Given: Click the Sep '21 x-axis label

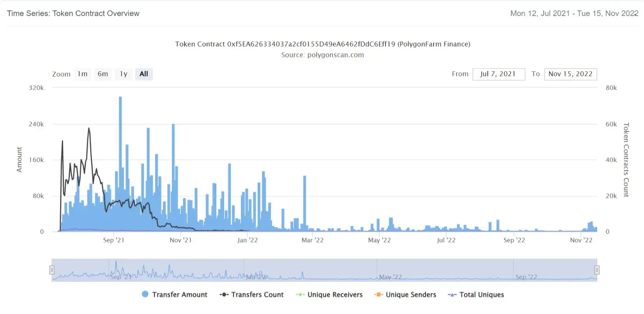Looking at the screenshot, I should 114,240.
